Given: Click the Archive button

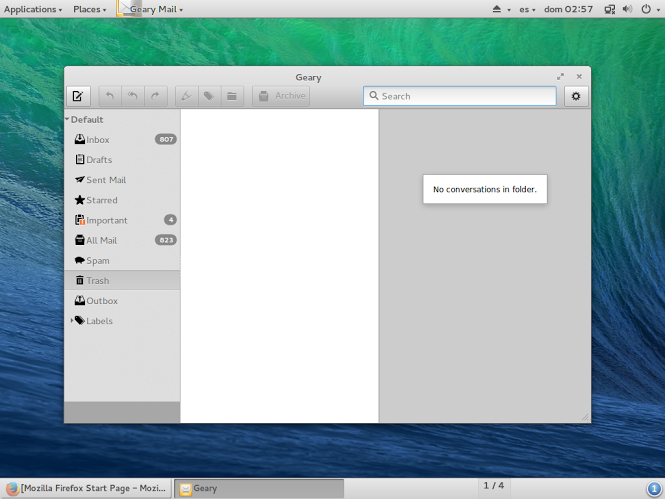Looking at the screenshot, I should point(281,96).
